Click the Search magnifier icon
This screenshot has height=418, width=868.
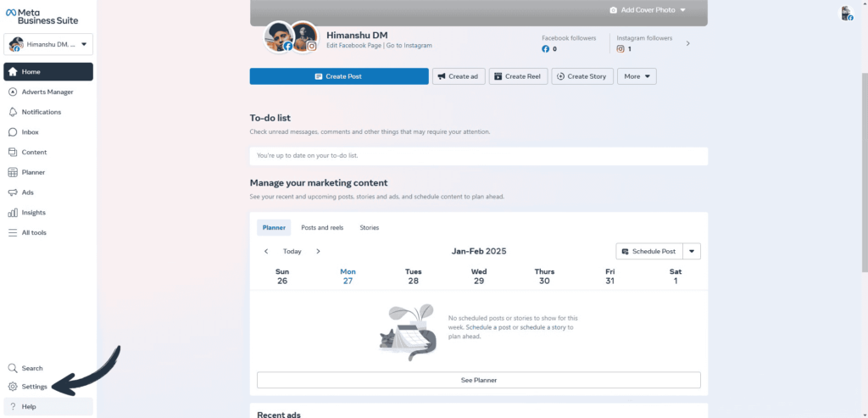pos(12,368)
